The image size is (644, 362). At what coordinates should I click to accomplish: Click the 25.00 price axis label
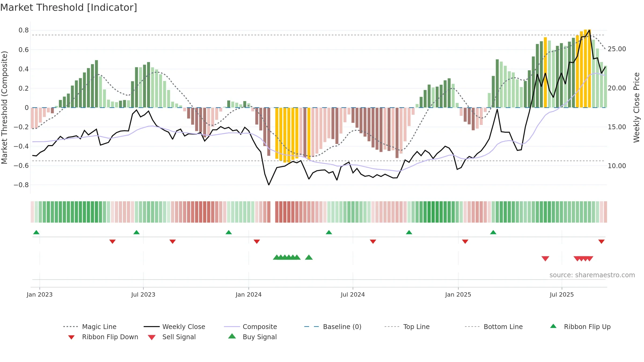617,49
